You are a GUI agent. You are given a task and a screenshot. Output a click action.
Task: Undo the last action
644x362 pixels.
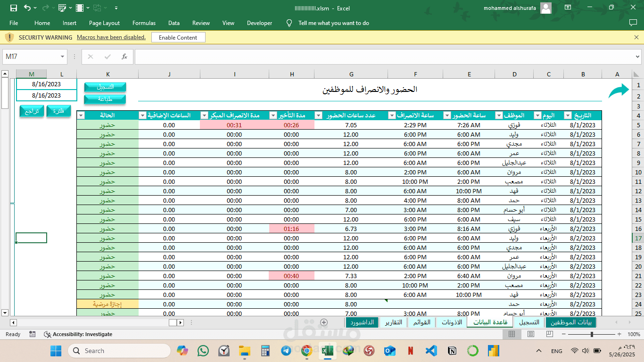(x=27, y=8)
